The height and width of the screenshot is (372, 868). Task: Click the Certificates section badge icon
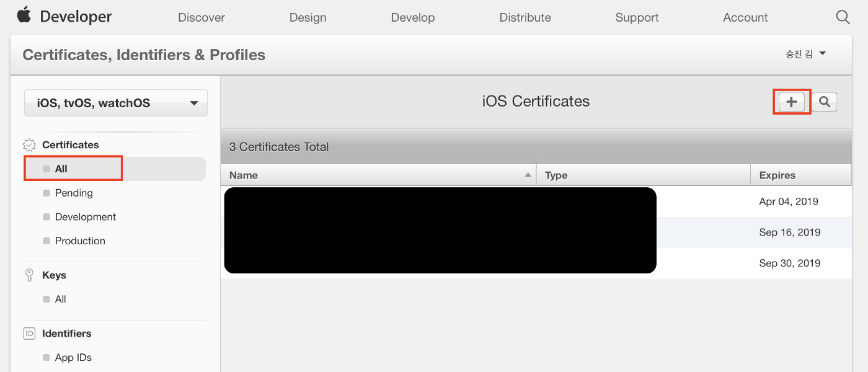coord(29,145)
